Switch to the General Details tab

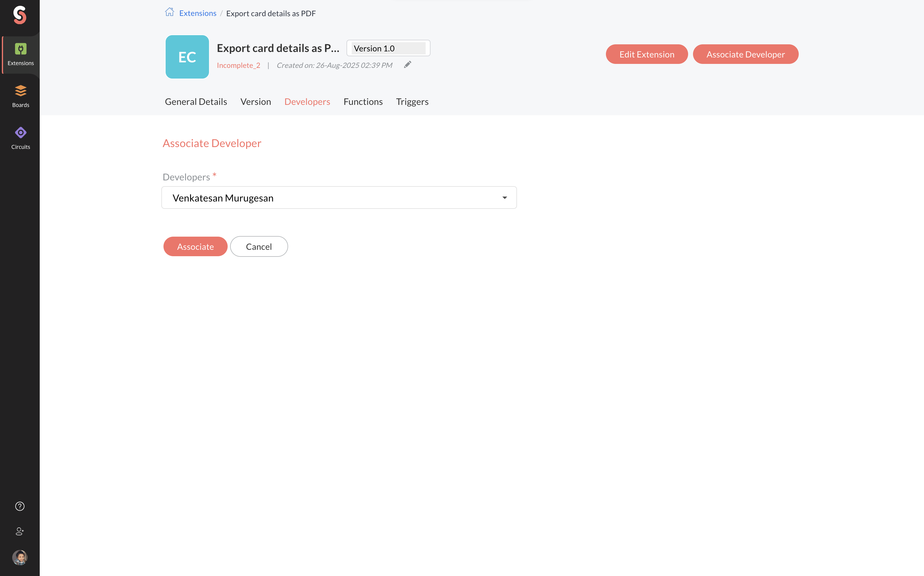196,102
